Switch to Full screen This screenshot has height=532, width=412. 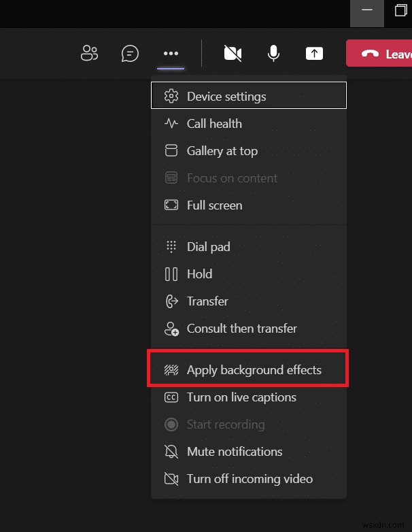pyautogui.click(x=249, y=205)
